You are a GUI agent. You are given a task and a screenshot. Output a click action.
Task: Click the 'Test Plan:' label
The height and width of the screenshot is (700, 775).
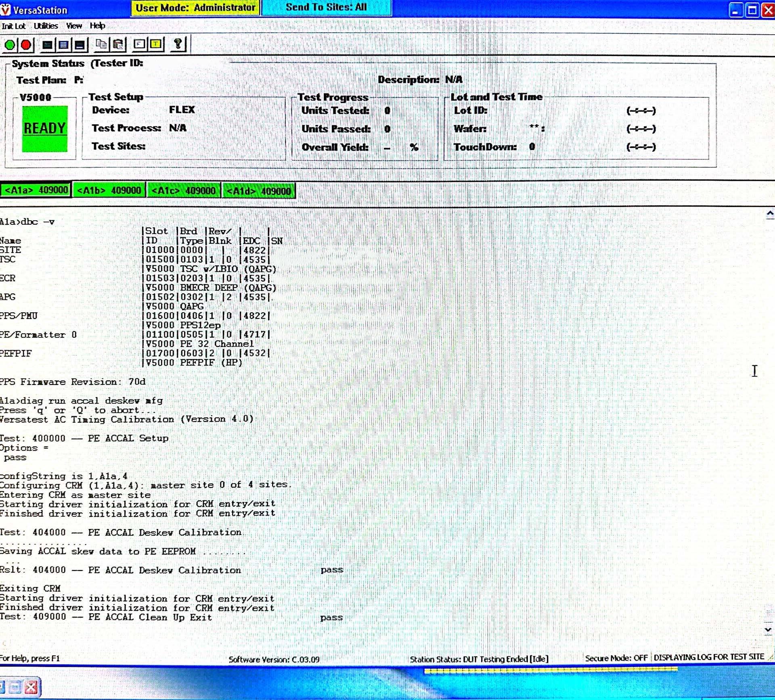41,80
